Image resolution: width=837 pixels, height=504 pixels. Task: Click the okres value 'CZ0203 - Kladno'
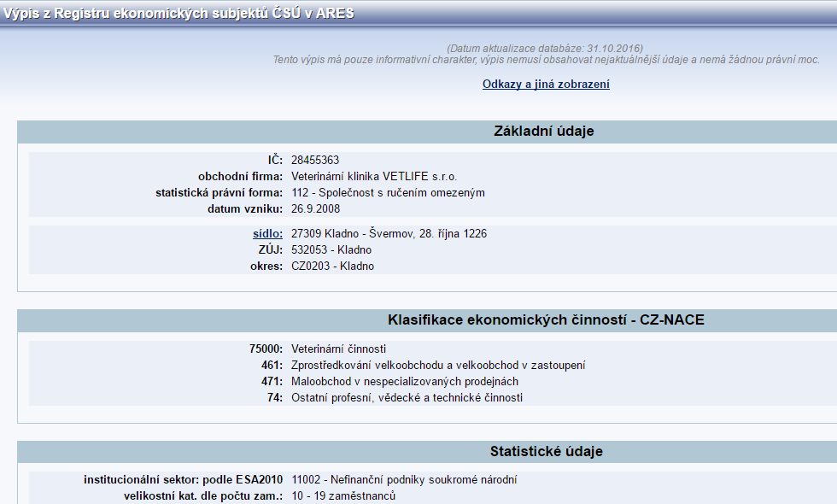click(x=332, y=266)
